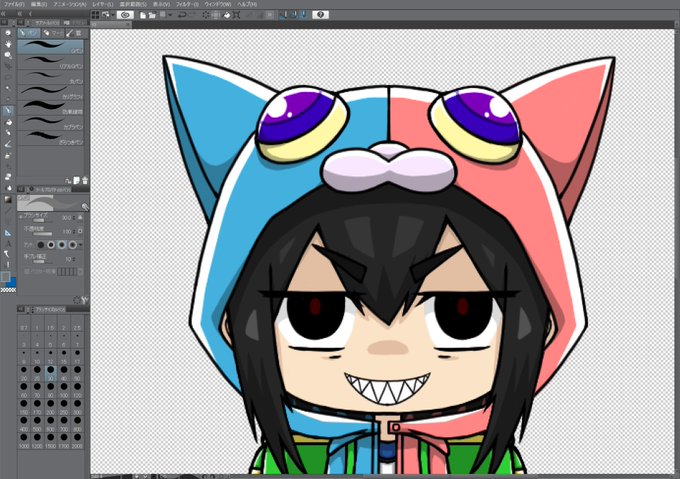
Task: Select the Ruler tool in the toolbox
Action: 8,233
